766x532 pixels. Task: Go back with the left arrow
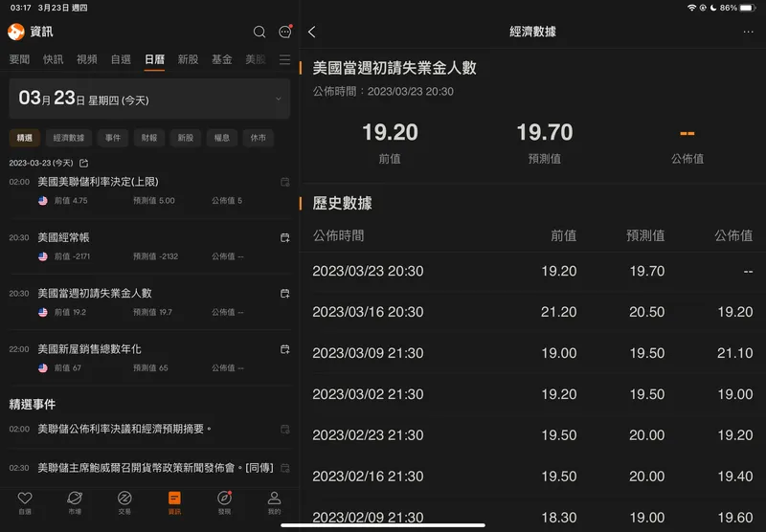pyautogui.click(x=312, y=33)
